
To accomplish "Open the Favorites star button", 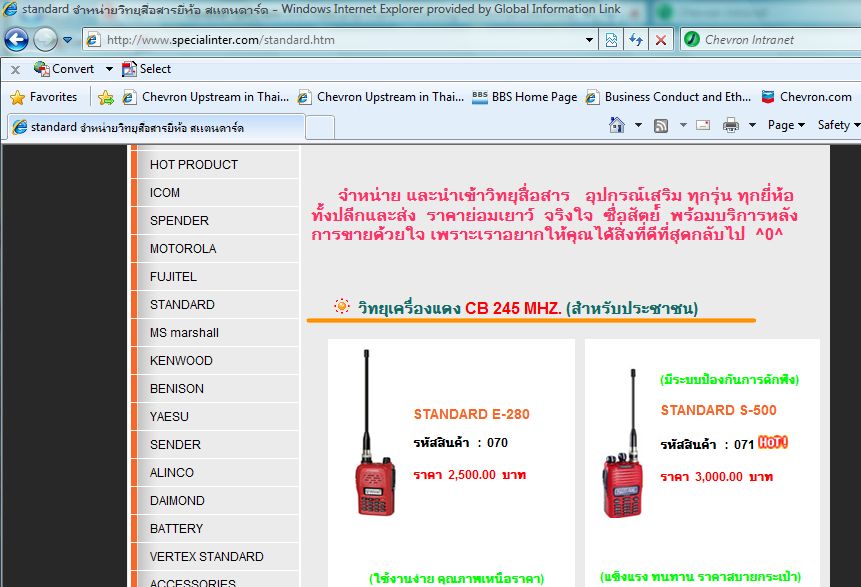I will 43,97.
